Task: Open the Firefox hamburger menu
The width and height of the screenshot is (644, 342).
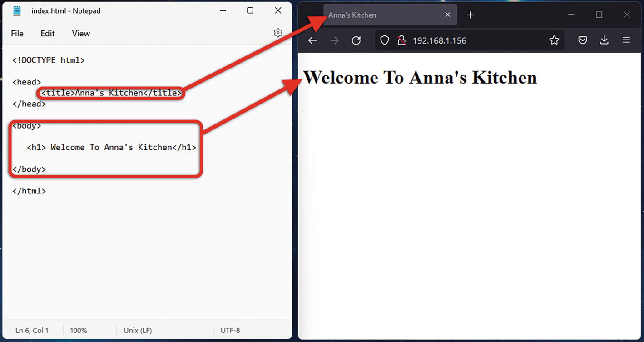Action: coord(626,40)
